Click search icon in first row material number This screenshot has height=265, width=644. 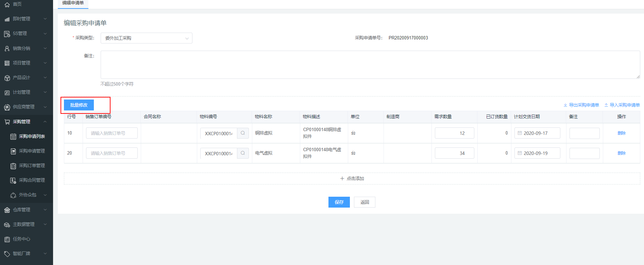click(x=243, y=133)
